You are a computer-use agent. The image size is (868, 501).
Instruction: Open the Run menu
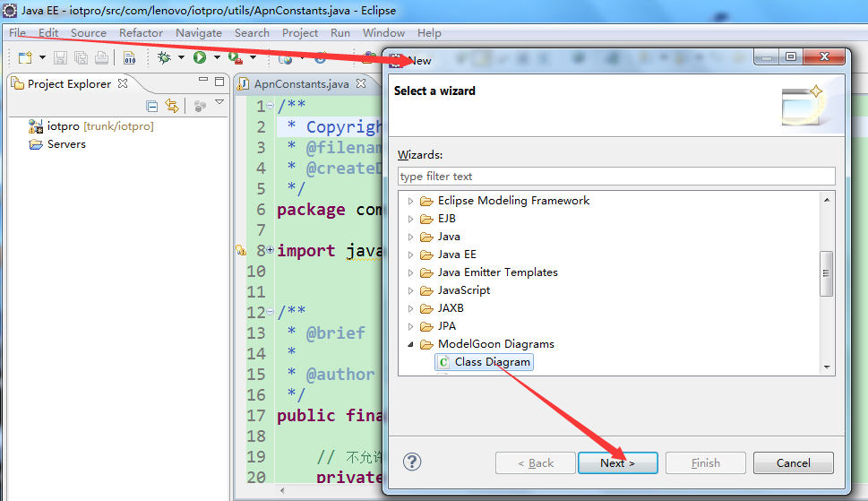339,32
